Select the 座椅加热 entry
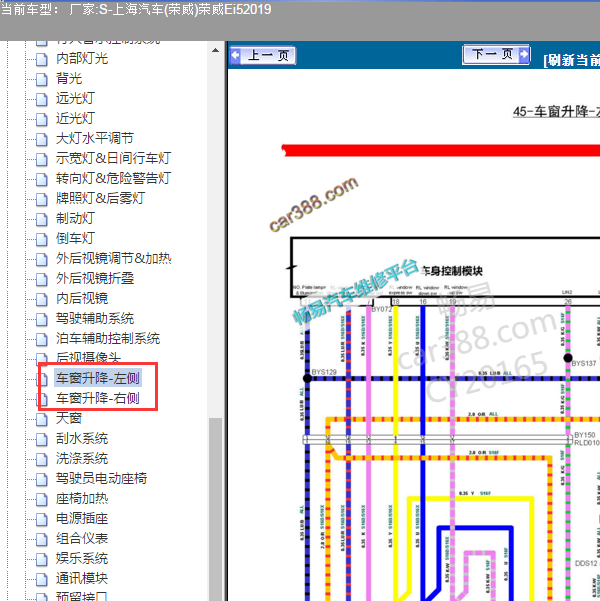 (82, 498)
